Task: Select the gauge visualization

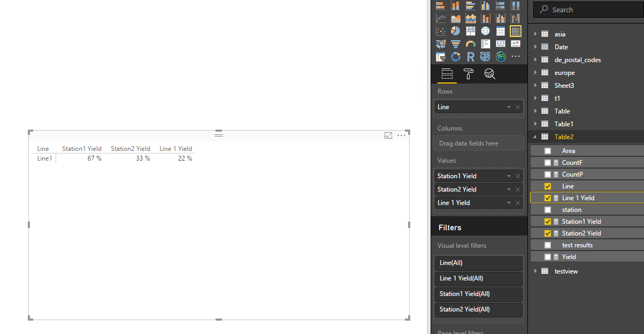Action: click(x=471, y=44)
